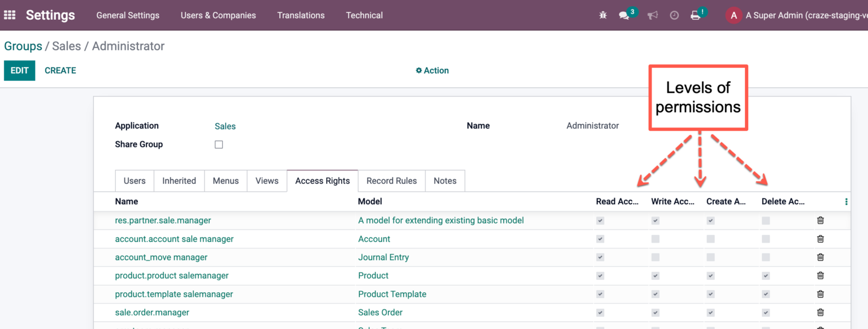Toggle the Share Group checkbox

219,144
